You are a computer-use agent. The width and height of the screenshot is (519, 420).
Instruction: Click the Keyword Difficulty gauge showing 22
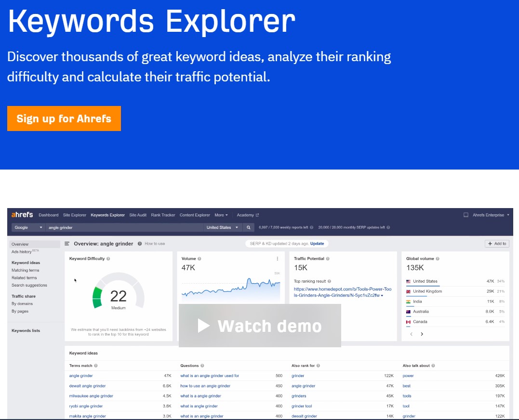coord(119,291)
